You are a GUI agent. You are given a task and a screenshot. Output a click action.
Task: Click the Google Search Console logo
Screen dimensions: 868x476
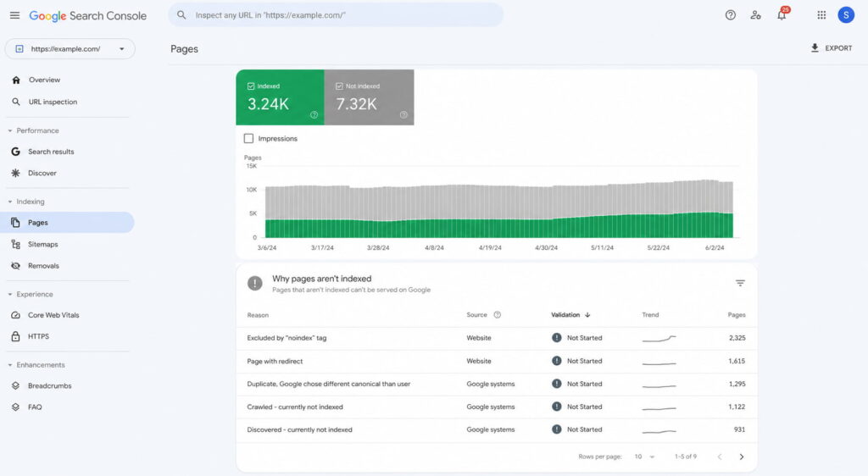[87, 16]
